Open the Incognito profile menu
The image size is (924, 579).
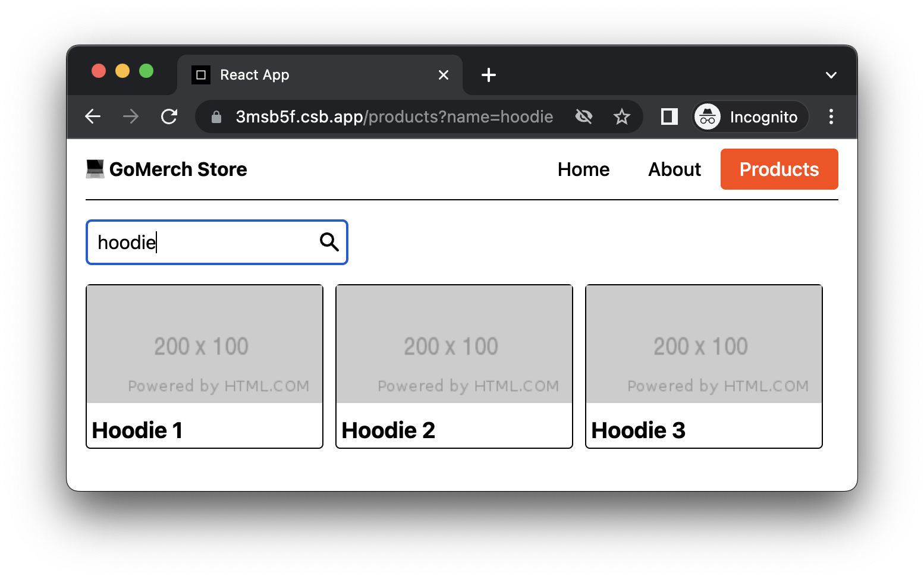click(x=750, y=117)
